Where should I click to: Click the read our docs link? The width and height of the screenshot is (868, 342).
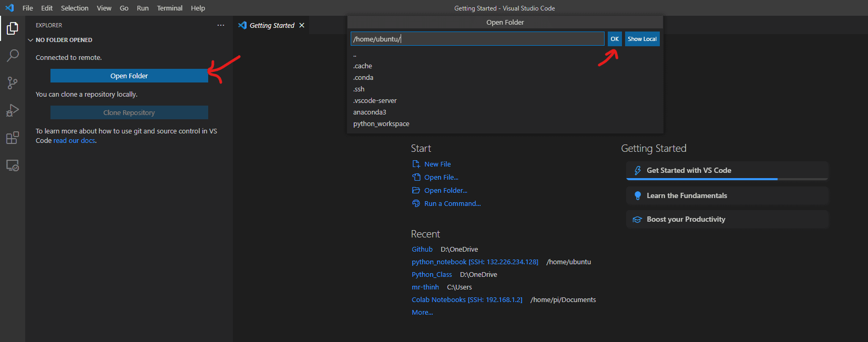click(x=74, y=141)
